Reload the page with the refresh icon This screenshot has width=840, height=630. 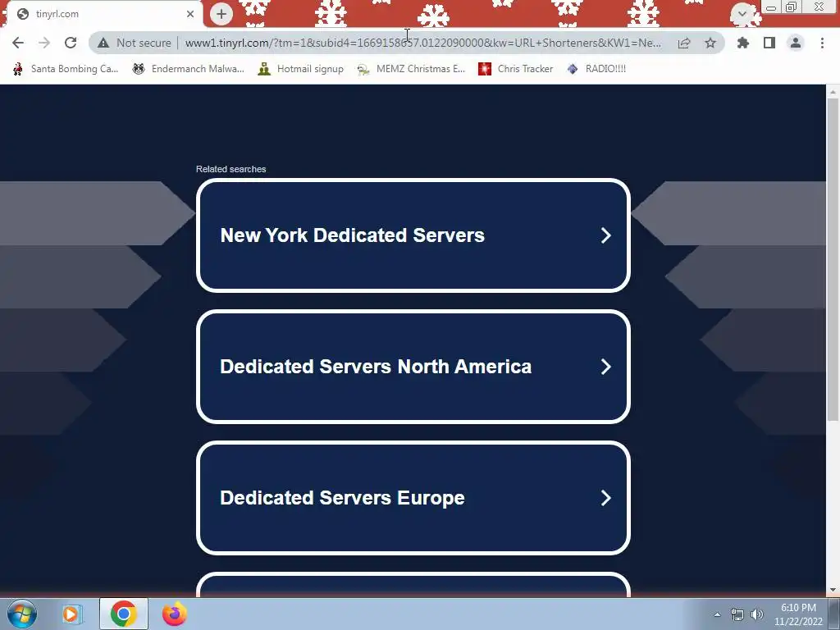tap(71, 43)
